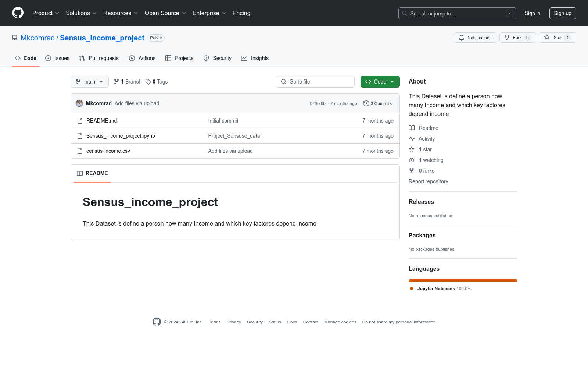This screenshot has height=368, width=588.
Task: Click the Project_Sensuse_data commit message
Action: (x=234, y=136)
